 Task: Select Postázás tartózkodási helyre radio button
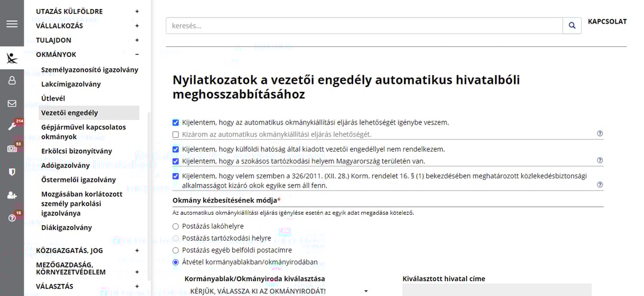pos(176,238)
